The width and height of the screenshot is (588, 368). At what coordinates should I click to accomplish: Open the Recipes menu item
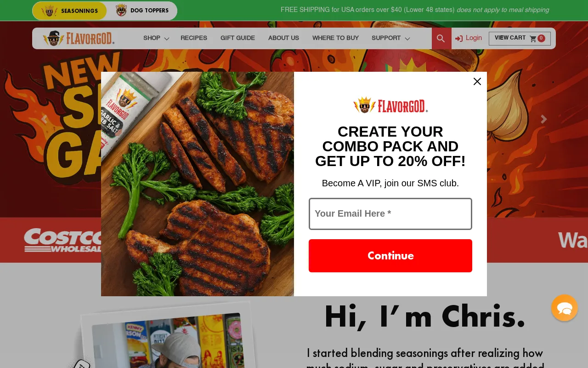pos(194,39)
